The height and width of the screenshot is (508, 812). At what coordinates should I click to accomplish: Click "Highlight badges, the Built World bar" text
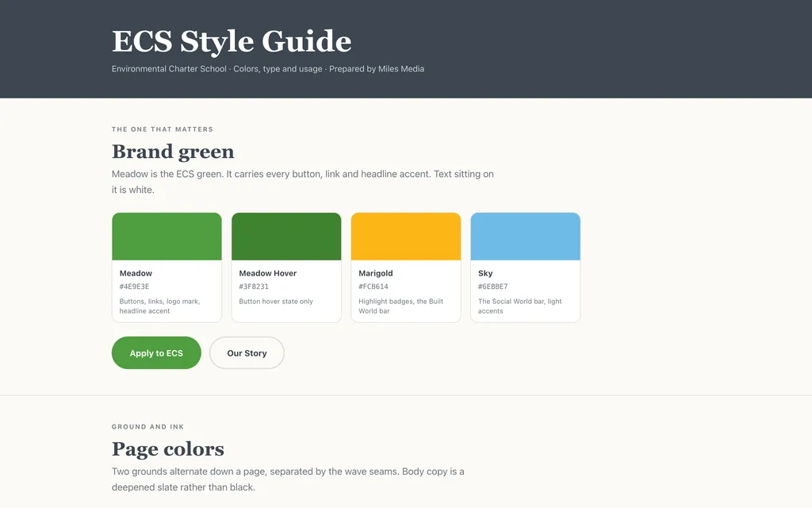(400, 306)
